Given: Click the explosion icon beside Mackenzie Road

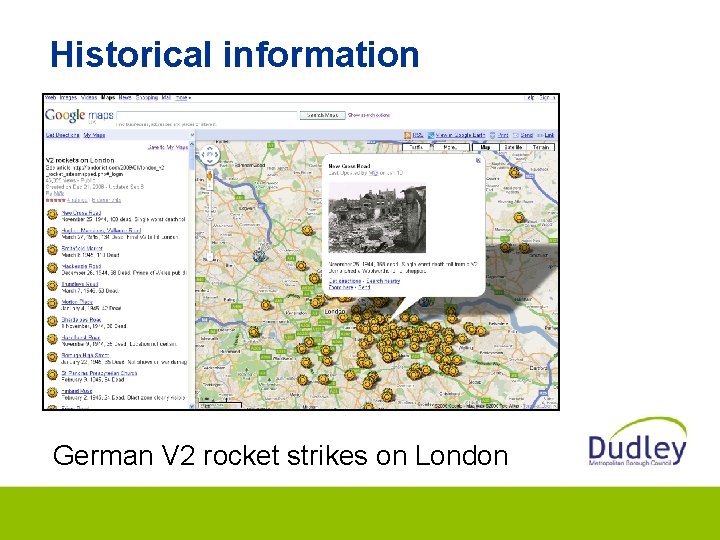Looking at the screenshot, I should [52, 268].
